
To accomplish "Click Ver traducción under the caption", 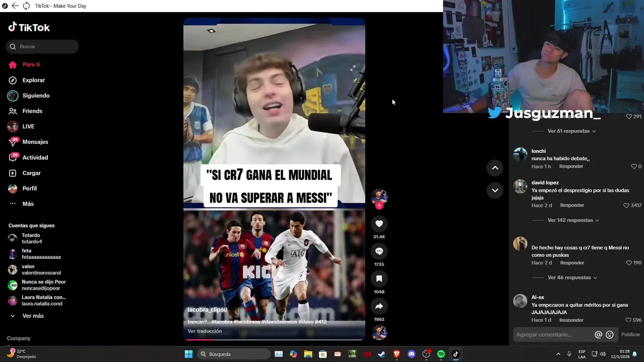I will (x=204, y=331).
